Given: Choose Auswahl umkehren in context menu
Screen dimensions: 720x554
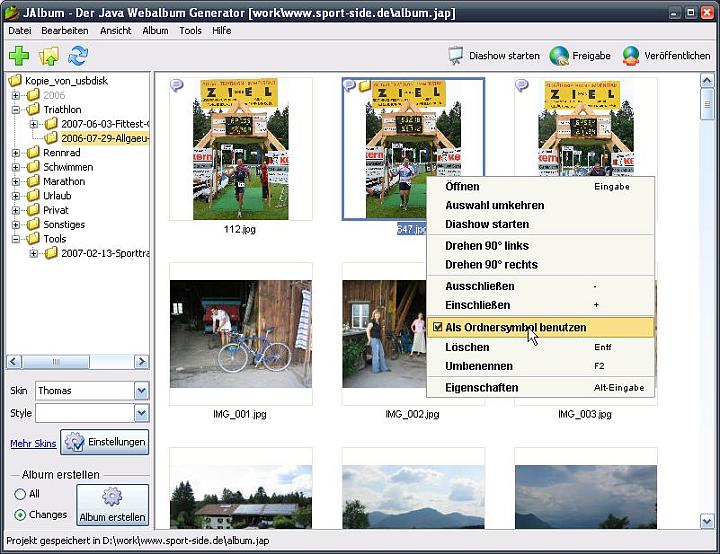Looking at the screenshot, I should [x=540, y=205].
